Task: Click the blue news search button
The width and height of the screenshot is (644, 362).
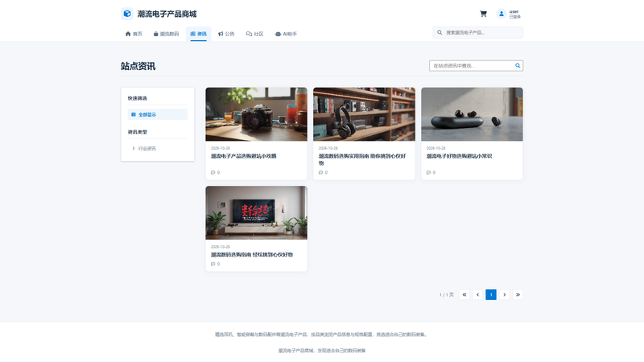Action: click(x=518, y=66)
